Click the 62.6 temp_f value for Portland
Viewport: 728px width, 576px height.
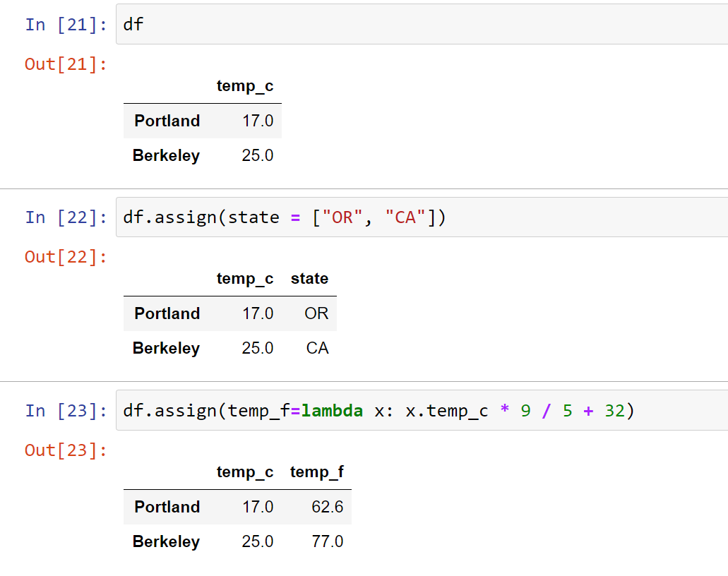(328, 507)
